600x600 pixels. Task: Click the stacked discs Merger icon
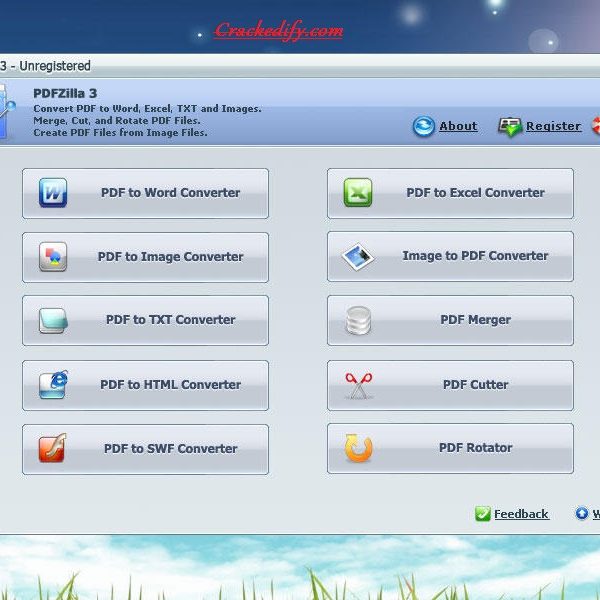358,320
